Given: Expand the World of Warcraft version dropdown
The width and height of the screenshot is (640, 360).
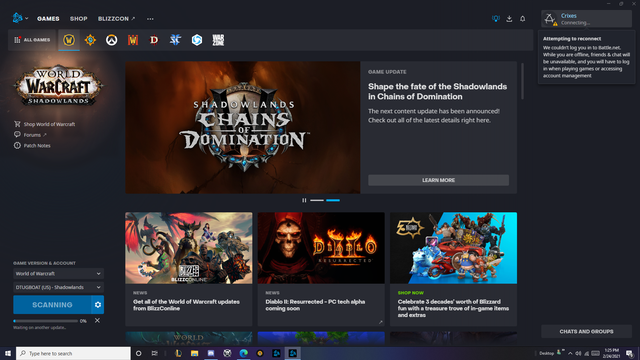Looking at the screenshot, I should pyautogui.click(x=58, y=273).
